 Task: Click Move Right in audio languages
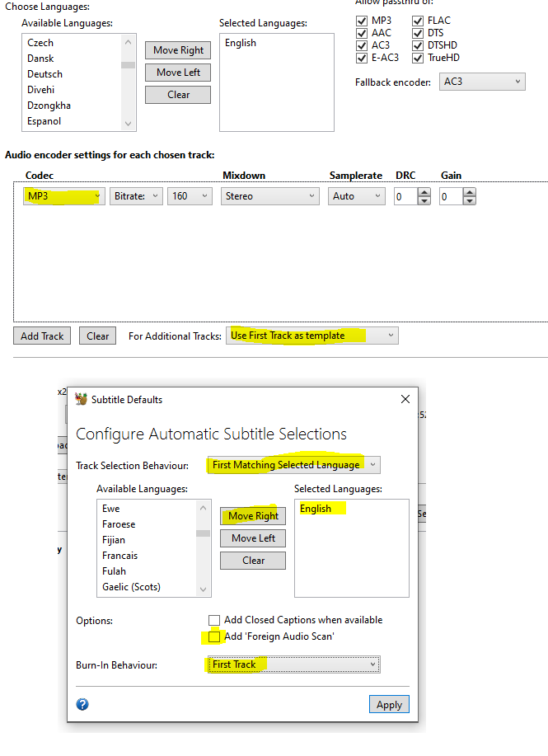(x=178, y=50)
